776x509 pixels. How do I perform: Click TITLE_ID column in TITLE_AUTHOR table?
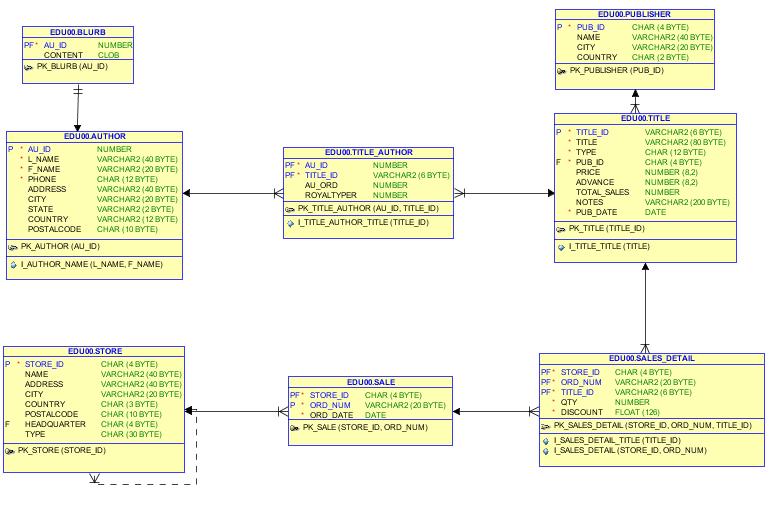click(x=321, y=175)
